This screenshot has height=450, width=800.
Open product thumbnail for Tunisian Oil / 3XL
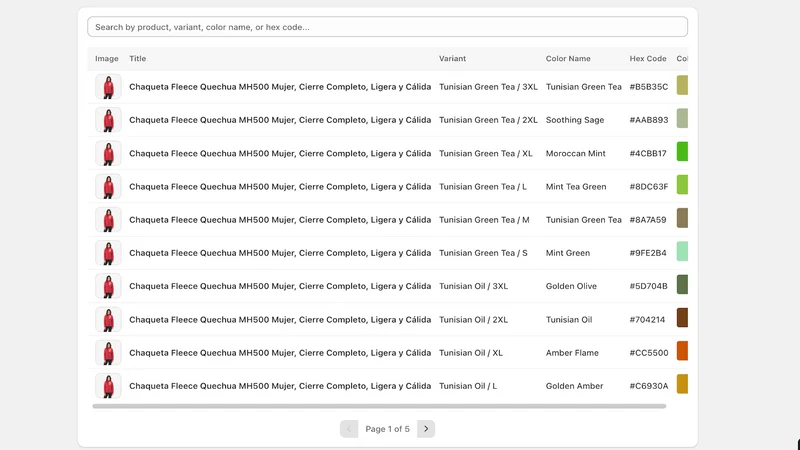108,286
